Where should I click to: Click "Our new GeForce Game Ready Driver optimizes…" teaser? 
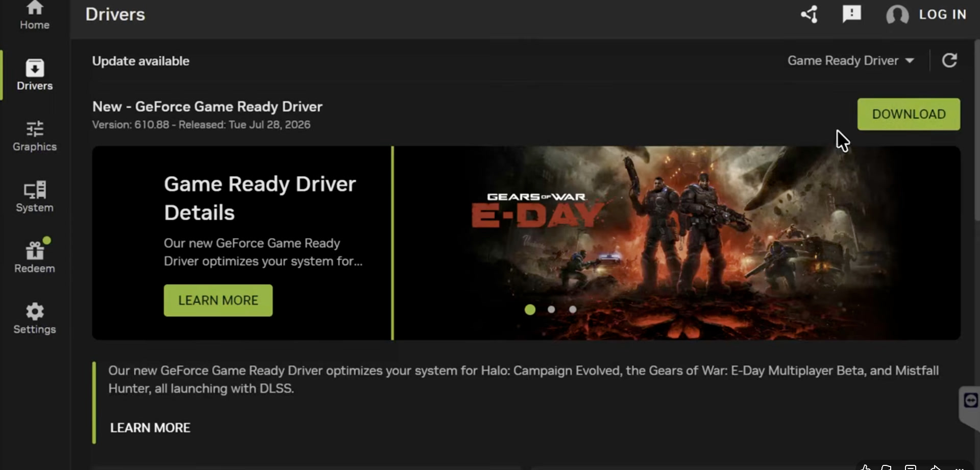click(263, 252)
